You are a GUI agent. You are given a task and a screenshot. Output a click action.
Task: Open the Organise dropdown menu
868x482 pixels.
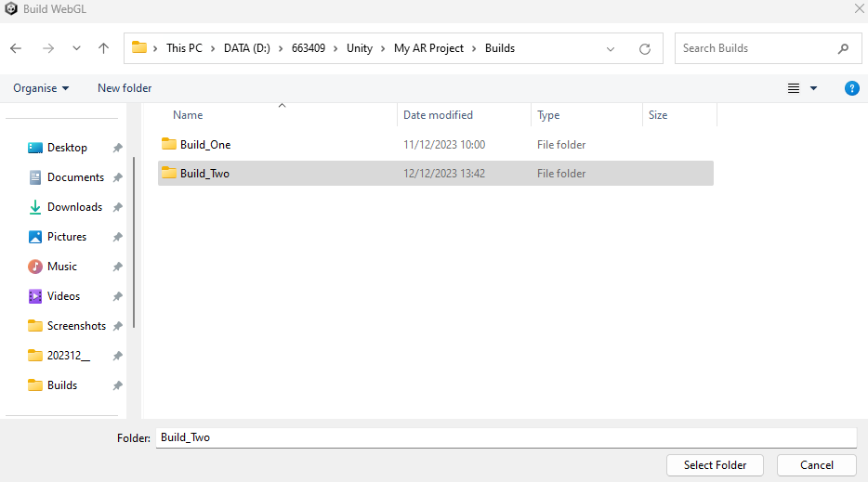tap(41, 88)
